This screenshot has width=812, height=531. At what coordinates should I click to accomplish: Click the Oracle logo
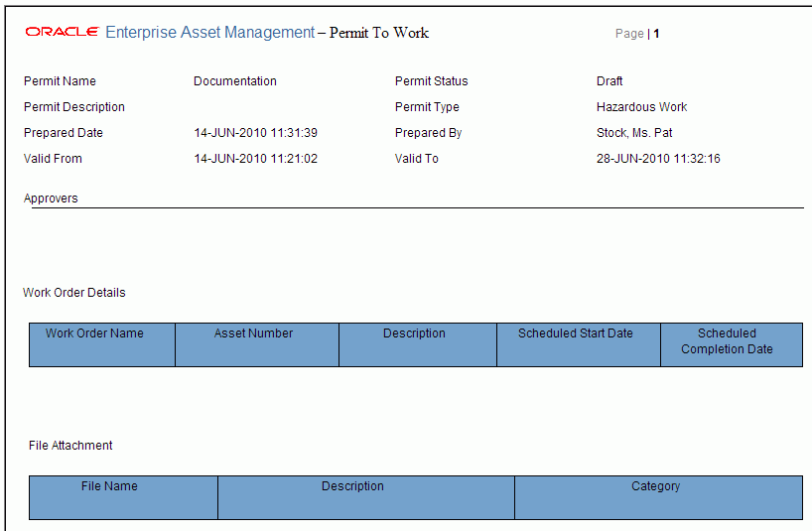point(62,32)
